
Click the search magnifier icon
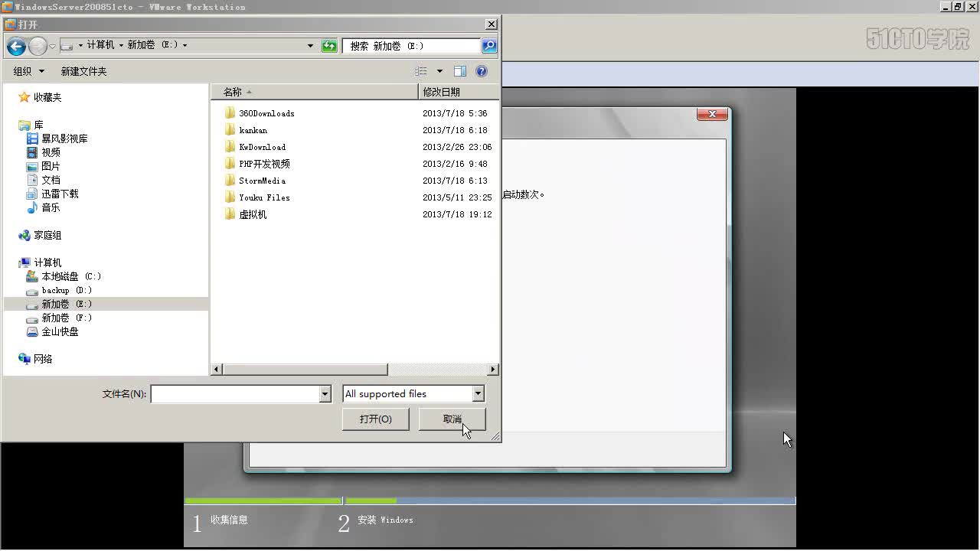pyautogui.click(x=489, y=46)
